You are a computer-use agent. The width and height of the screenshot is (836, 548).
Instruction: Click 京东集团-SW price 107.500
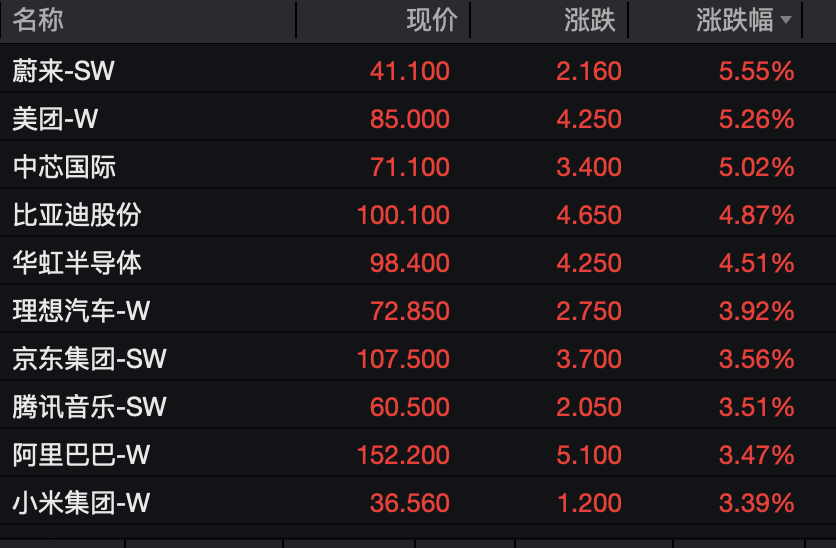pyautogui.click(x=403, y=359)
